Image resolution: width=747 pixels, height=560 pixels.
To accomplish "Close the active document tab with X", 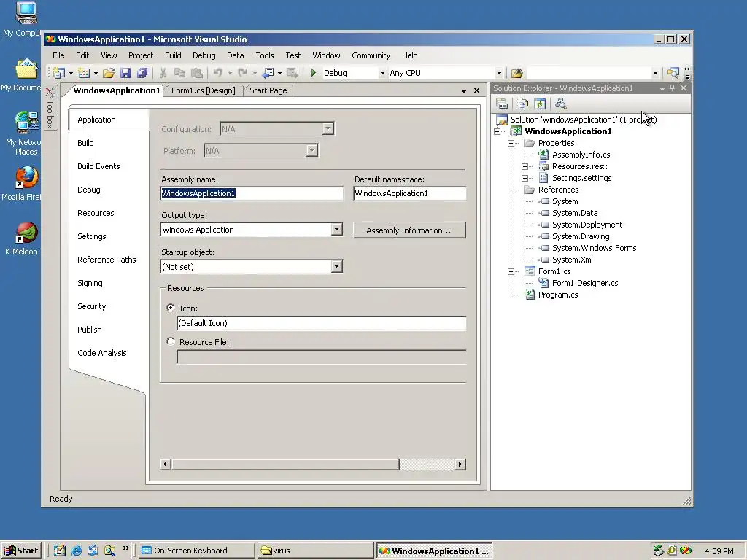I will 476,90.
